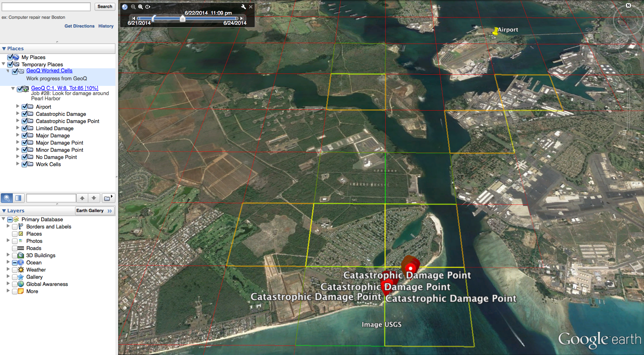Viewport: 644px width, 355px height.
Task: Click the Places search magnifier button
Action: coord(7,198)
